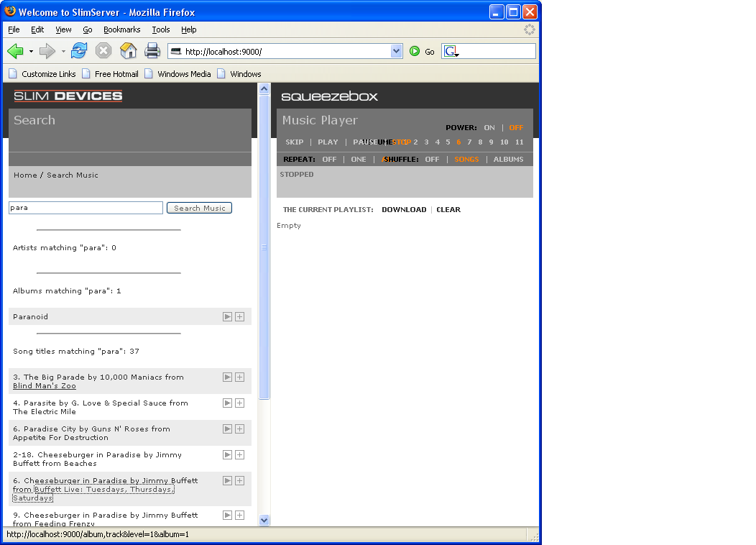Open the Tools menu

160,29
